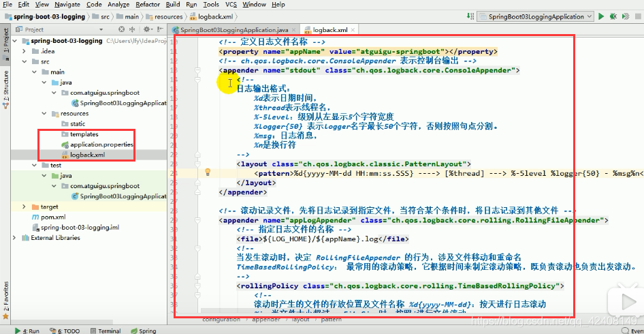Open the Terminal tool window
This screenshot has height=334, width=644.
click(x=106, y=331)
